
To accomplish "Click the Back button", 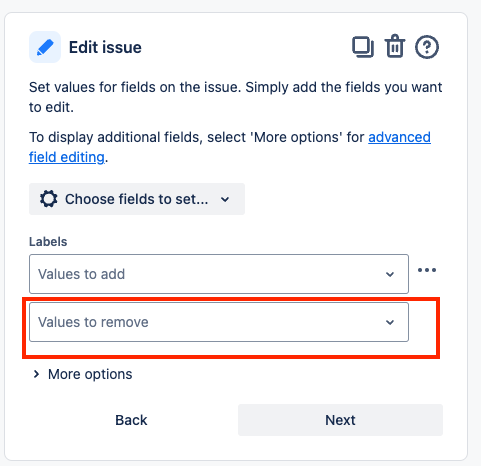I will click(131, 420).
